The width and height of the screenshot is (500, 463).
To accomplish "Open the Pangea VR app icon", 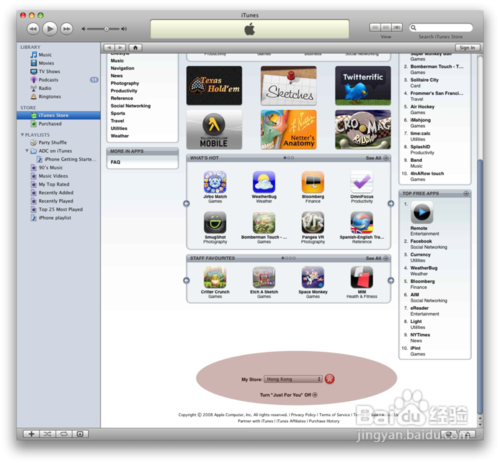I will (313, 222).
